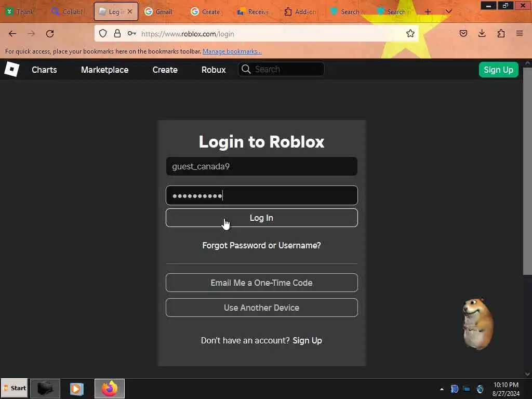The height and width of the screenshot is (399, 532).
Task: Open the Firefox downloads arrow icon
Action: pyautogui.click(x=482, y=33)
